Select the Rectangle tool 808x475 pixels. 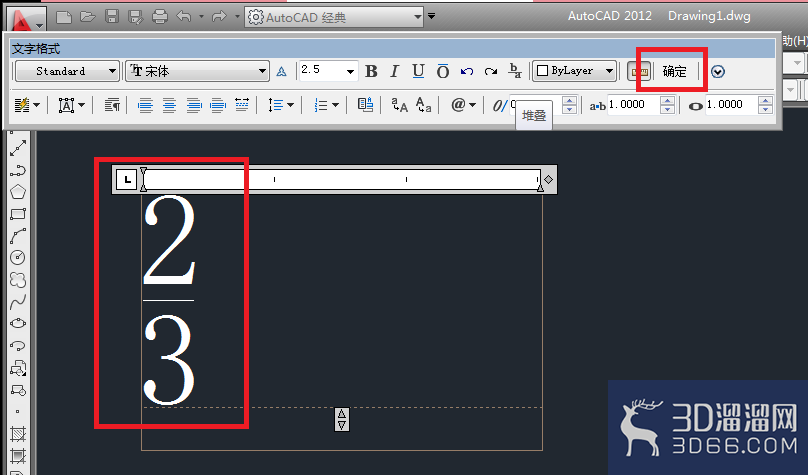[18, 214]
